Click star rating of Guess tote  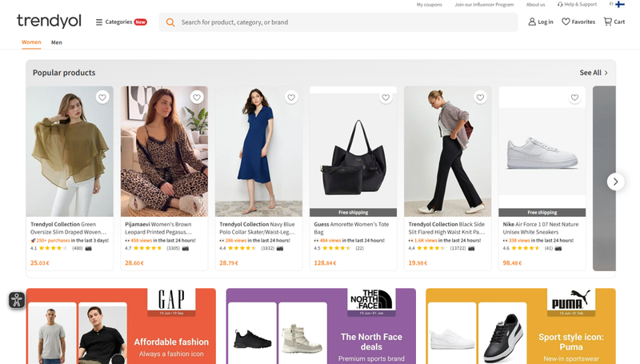point(338,248)
